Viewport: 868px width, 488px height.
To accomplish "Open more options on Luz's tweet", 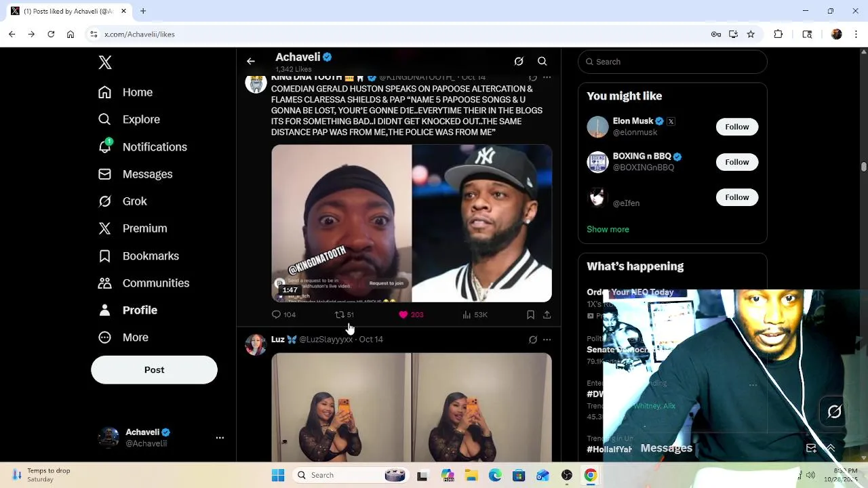I will (x=547, y=340).
